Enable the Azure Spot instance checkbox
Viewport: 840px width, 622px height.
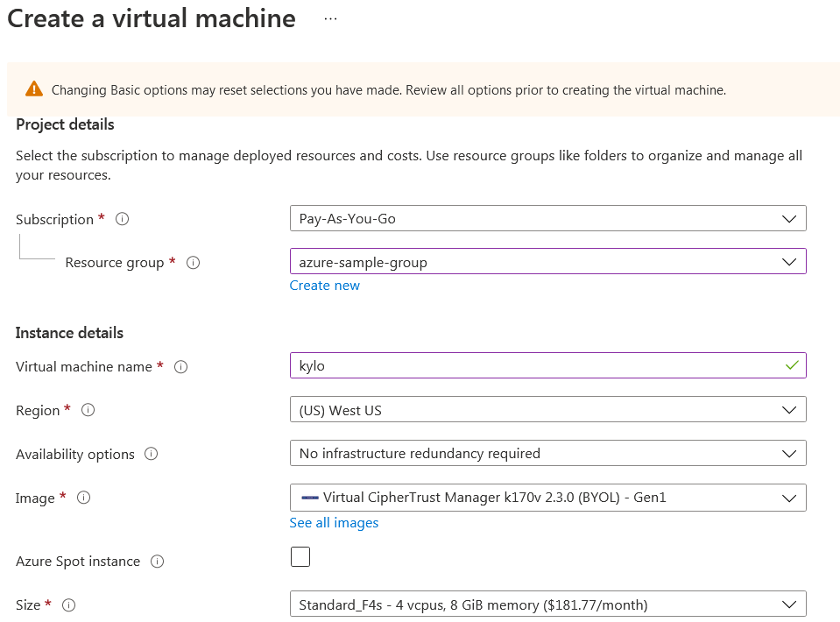tap(300, 557)
